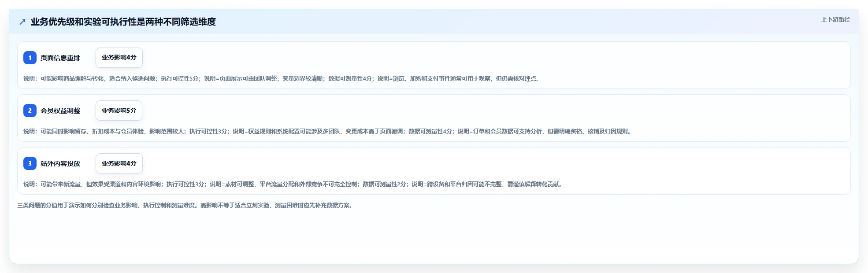Click the arrow icon beside the header title
This screenshot has height=273, width=868.
click(22, 22)
